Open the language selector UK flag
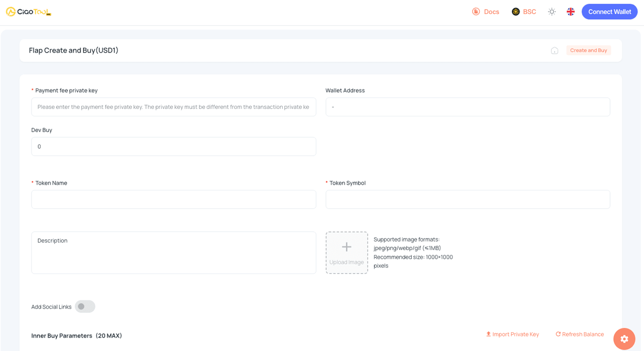Image resolution: width=644 pixels, height=351 pixels. 570,12
